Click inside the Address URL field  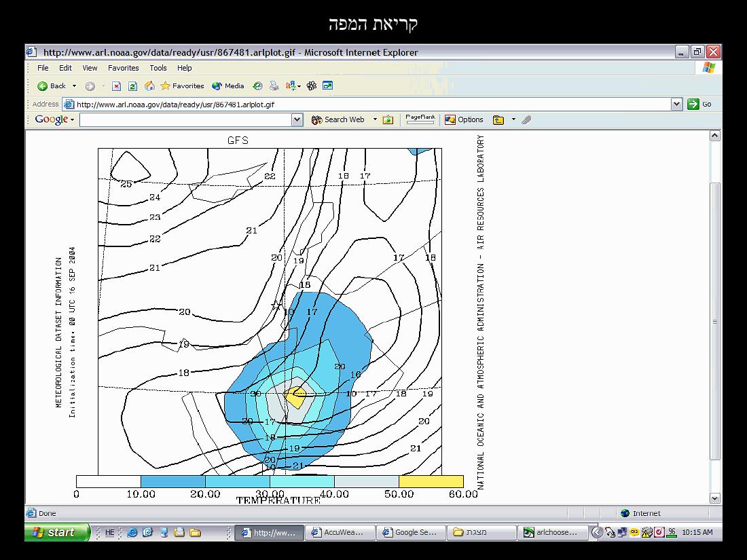(367, 105)
